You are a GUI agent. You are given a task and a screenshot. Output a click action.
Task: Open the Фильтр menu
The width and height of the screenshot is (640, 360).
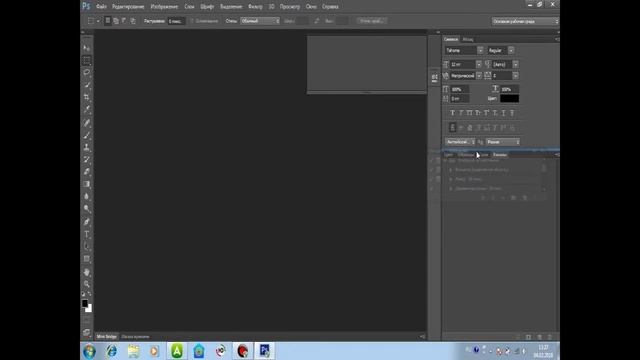click(255, 7)
